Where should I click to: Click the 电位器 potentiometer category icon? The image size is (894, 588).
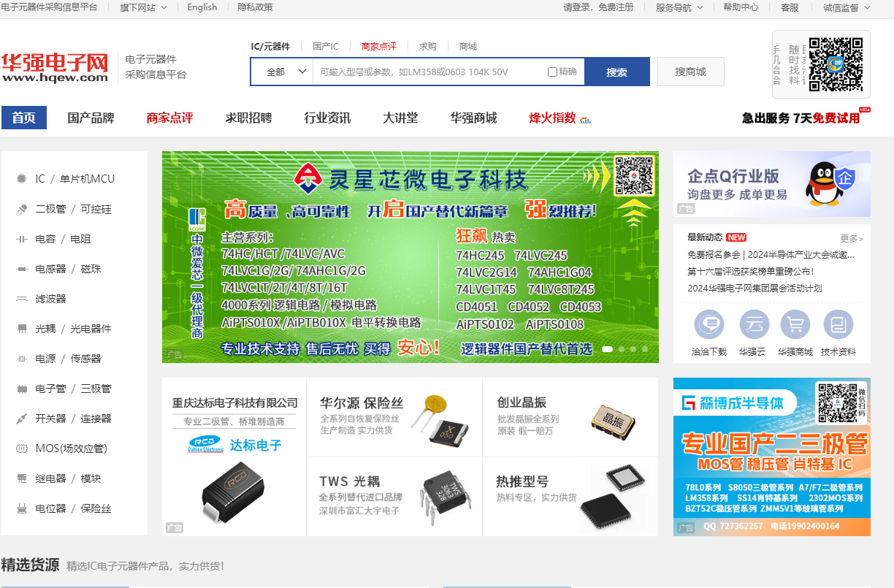point(21,508)
